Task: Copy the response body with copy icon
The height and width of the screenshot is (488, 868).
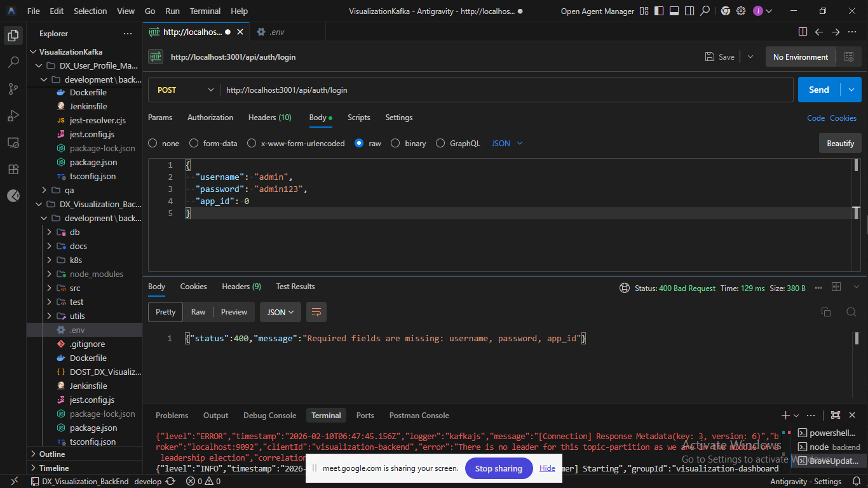Action: pos(825,312)
